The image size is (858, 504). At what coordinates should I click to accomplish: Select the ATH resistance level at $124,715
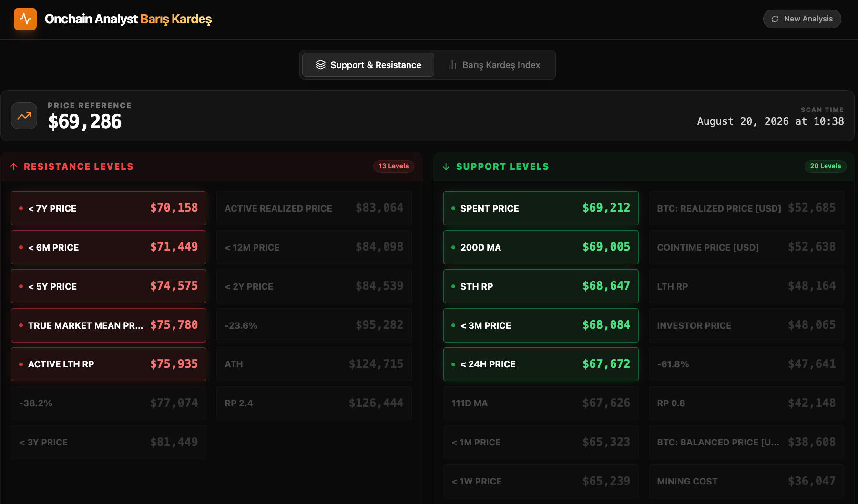pyautogui.click(x=314, y=364)
